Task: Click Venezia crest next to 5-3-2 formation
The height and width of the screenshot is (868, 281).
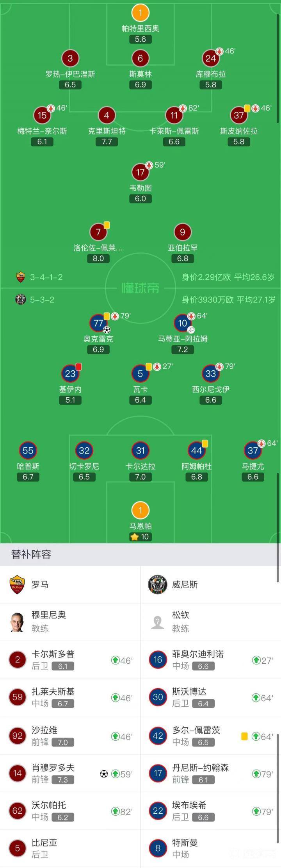Action: point(21,300)
